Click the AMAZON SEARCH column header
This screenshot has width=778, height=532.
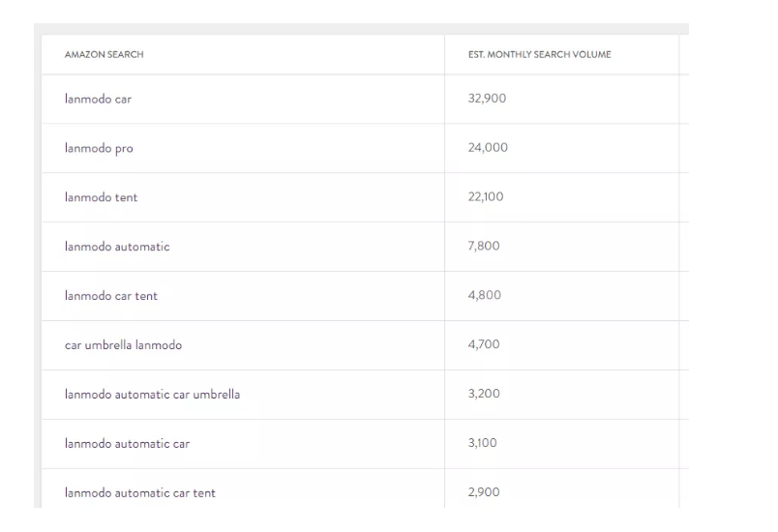click(105, 54)
